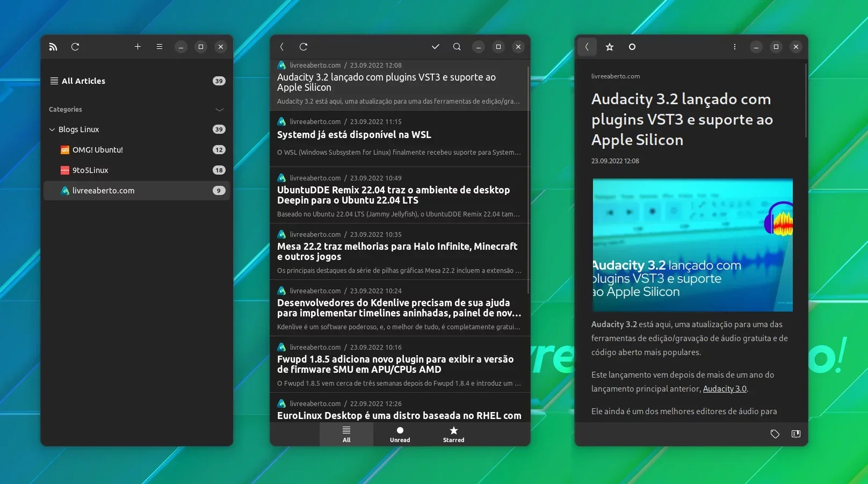Screen dimensions: 868x484
Task: Click the All Articles list icon
Action: [54, 81]
